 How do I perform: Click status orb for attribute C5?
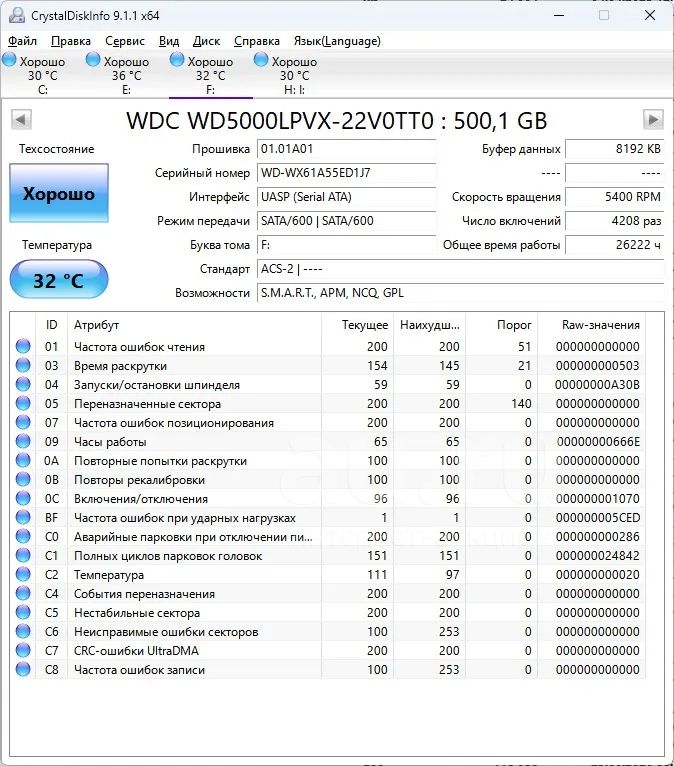(23, 613)
